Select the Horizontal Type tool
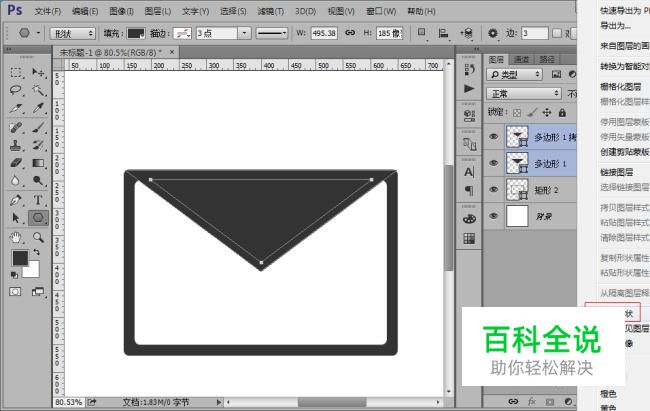650x411 pixels. tap(38, 200)
